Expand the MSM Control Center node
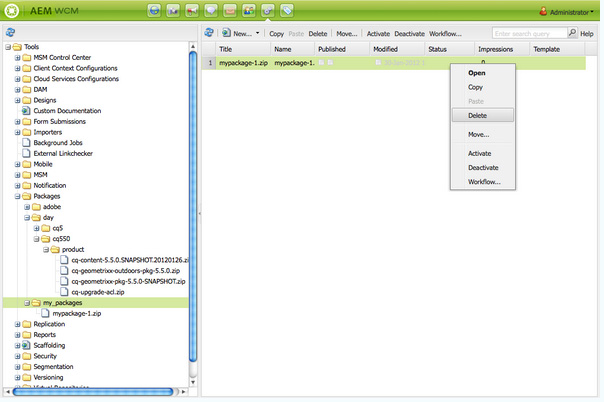The height and width of the screenshot is (402, 604). pyautogui.click(x=17, y=58)
